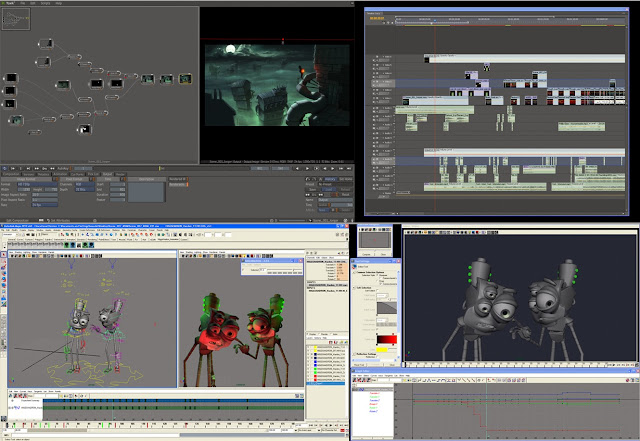Select blue Translate Z entry in Graph Editor list
This screenshot has width=640, height=441.
tap(374, 400)
